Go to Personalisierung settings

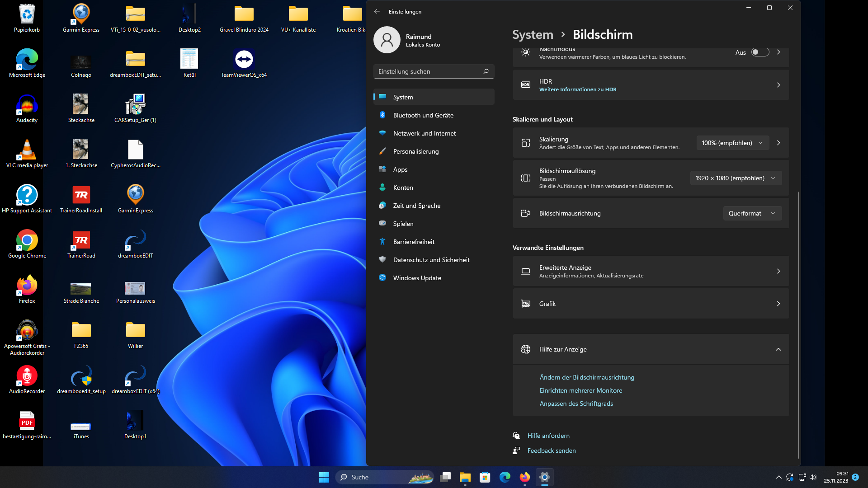tap(415, 151)
